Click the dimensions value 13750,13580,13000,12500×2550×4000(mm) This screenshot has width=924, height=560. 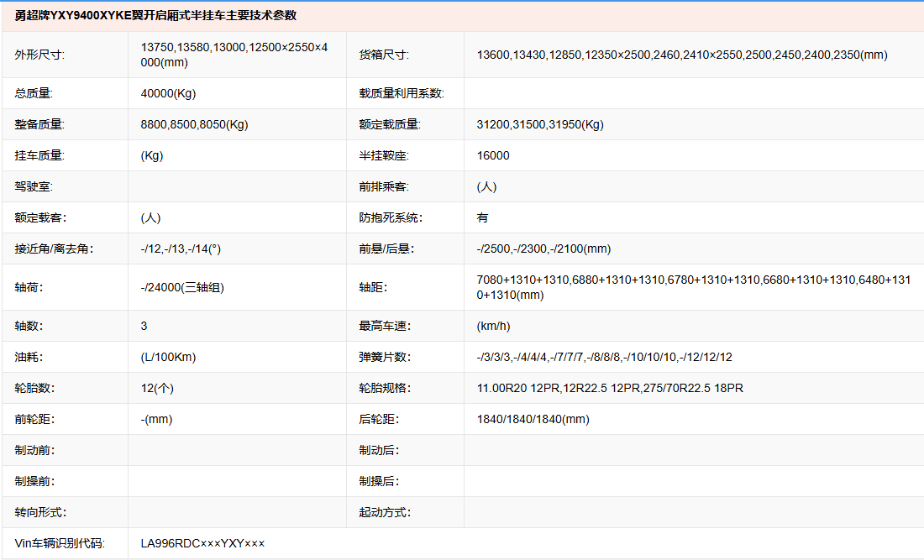234,55
